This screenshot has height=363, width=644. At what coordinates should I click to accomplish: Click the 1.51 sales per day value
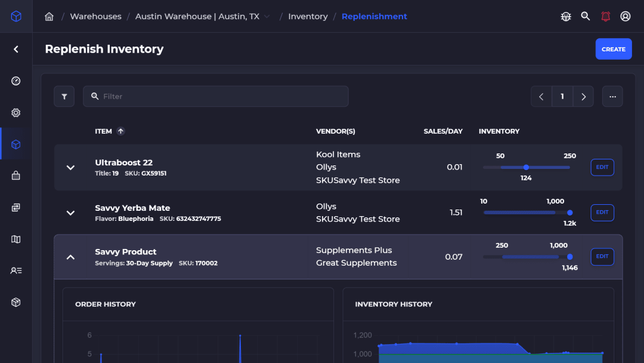pyautogui.click(x=456, y=213)
